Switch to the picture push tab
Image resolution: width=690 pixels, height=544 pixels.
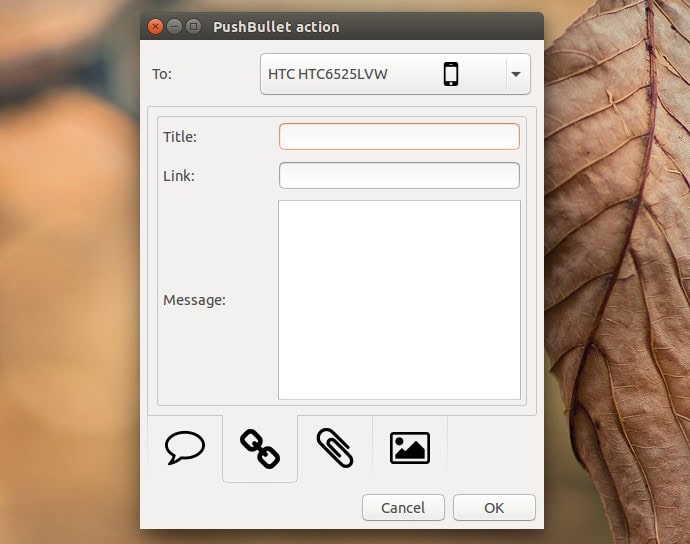tap(410, 448)
